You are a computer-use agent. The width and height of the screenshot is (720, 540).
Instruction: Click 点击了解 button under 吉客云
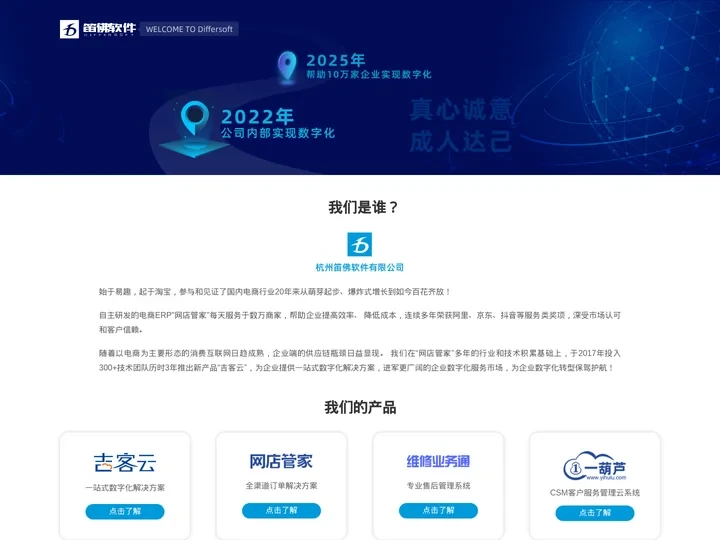pos(125,512)
